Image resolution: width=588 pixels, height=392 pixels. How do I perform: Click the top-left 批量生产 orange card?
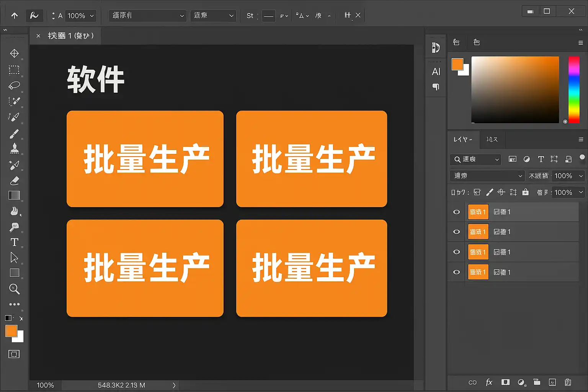click(x=145, y=159)
